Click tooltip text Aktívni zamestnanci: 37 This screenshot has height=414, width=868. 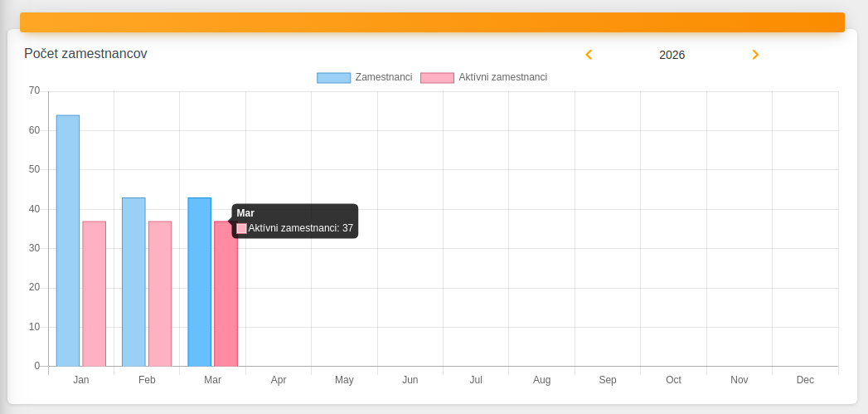pyautogui.click(x=301, y=228)
